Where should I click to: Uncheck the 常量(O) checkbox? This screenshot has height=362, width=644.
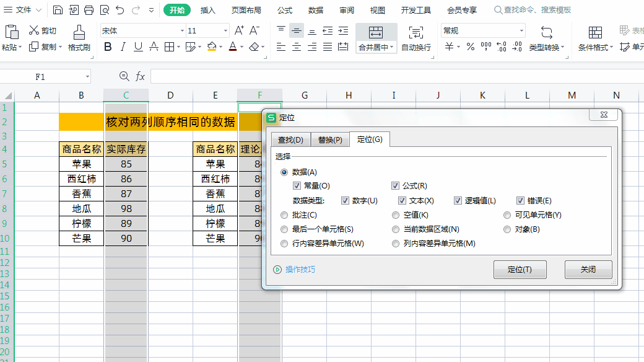(x=297, y=186)
